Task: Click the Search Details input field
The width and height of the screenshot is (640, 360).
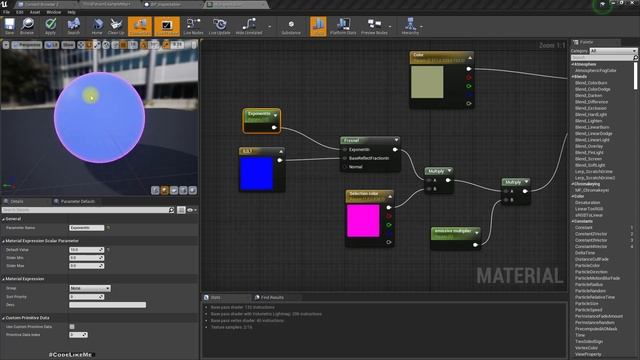Action: 88,210
